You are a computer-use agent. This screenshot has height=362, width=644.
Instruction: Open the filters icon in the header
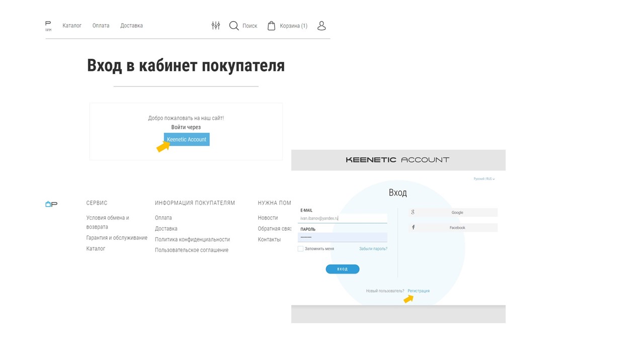pos(215,25)
